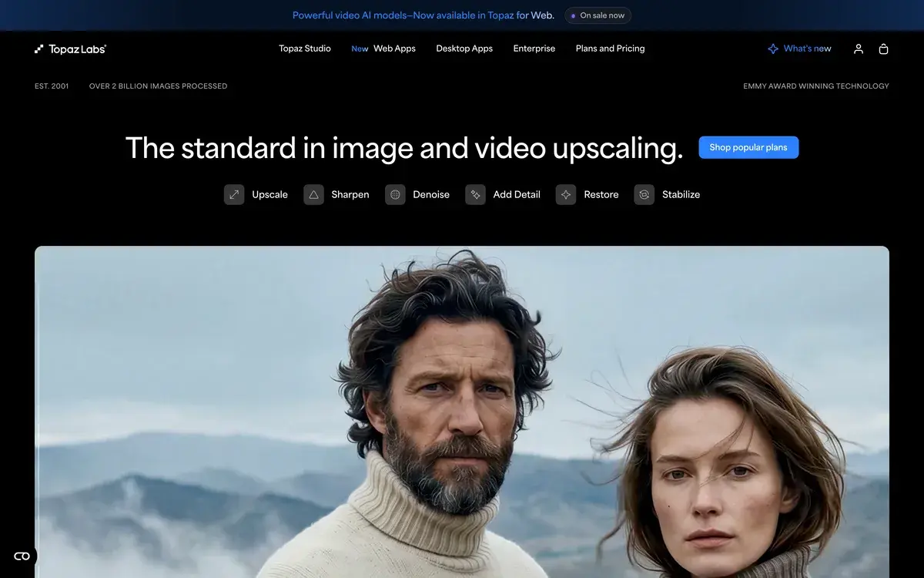Screen dimensions: 924x578
Task: Select the Sharpen label
Action: coord(350,195)
